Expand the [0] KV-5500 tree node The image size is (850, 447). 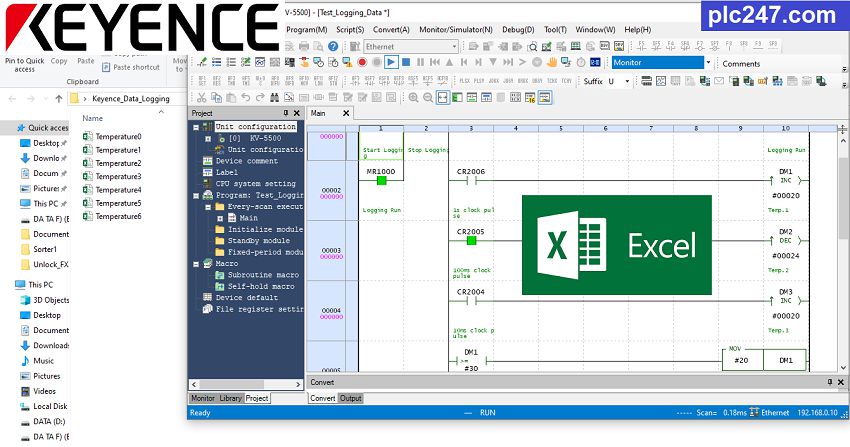tap(208, 139)
